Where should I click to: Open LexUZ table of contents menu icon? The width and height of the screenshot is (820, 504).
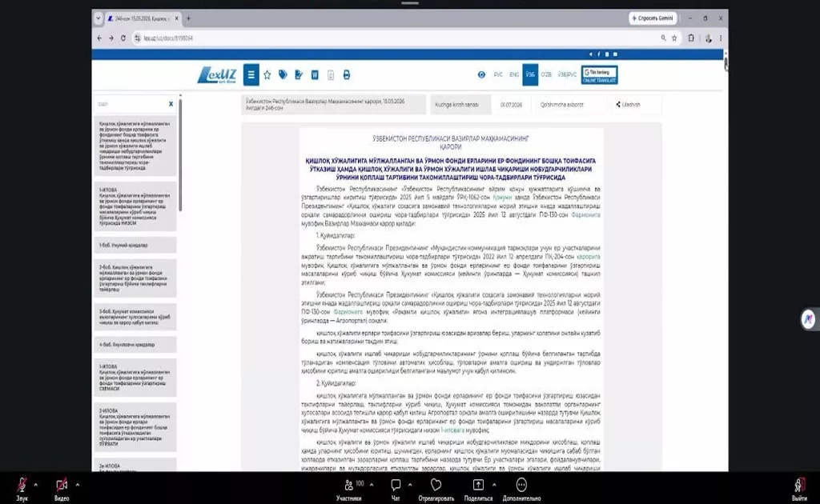(x=251, y=74)
